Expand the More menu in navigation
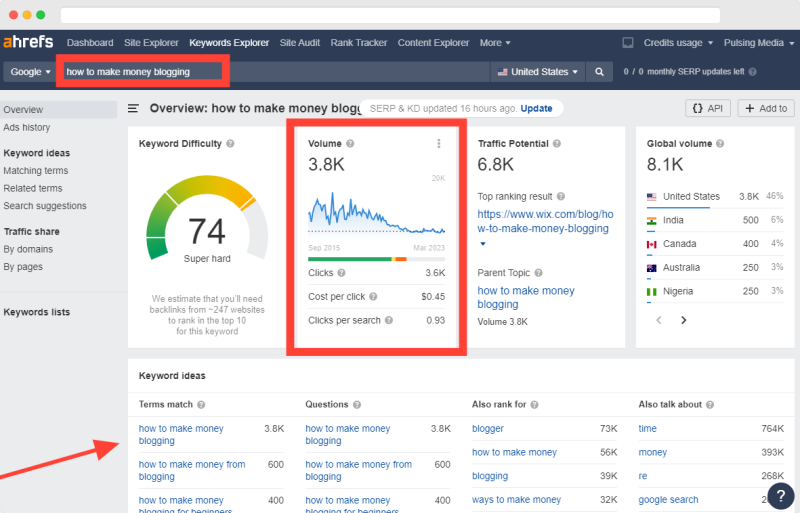Screen dimensions: 800x513 click(495, 43)
